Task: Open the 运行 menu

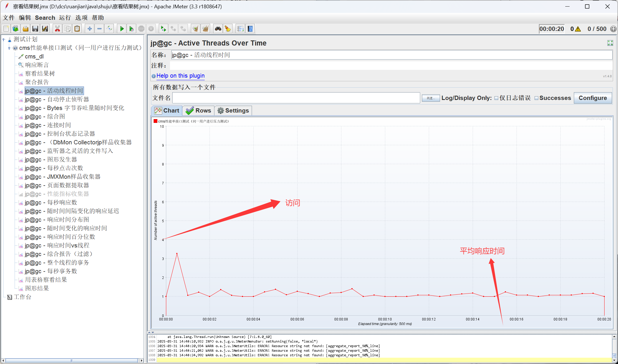Action: click(x=65, y=18)
